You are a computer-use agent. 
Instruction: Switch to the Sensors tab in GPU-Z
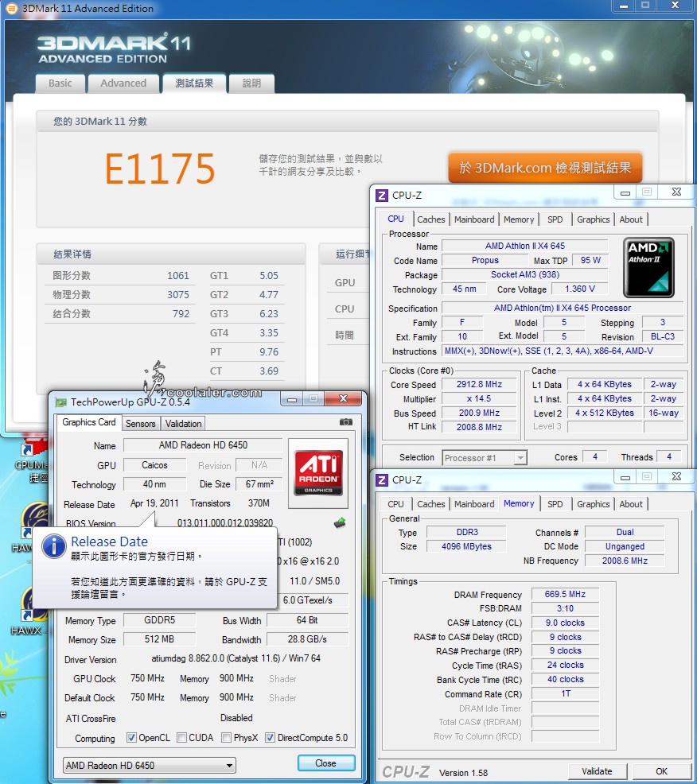point(141,424)
